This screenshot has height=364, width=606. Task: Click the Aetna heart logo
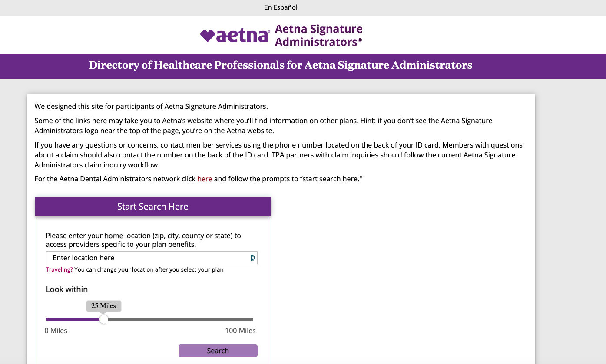click(x=209, y=35)
